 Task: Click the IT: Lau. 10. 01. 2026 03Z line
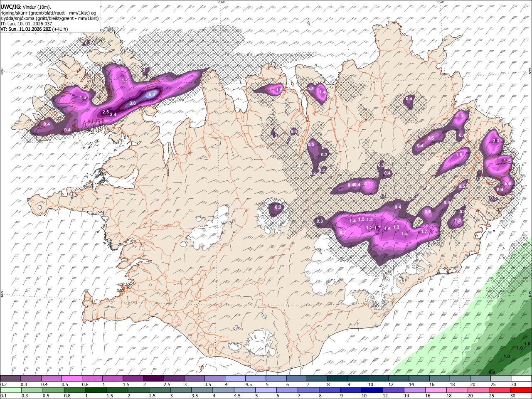pyautogui.click(x=26, y=24)
